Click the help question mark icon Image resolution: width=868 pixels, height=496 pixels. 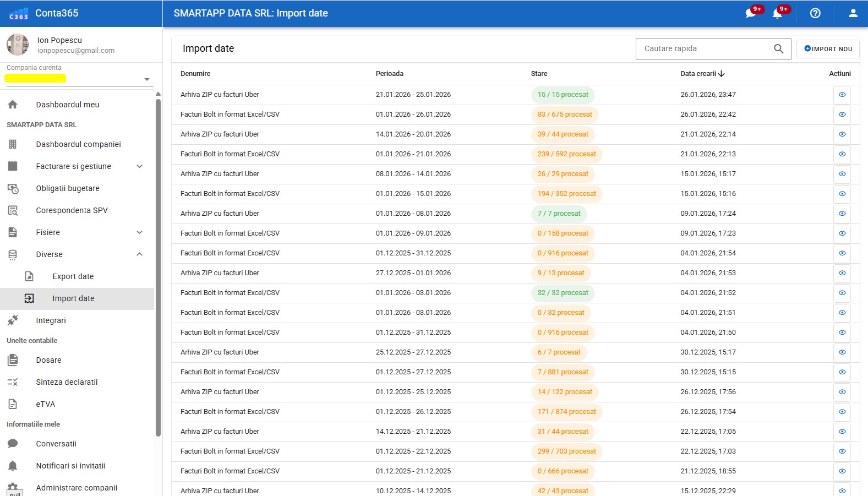pyautogui.click(x=815, y=13)
